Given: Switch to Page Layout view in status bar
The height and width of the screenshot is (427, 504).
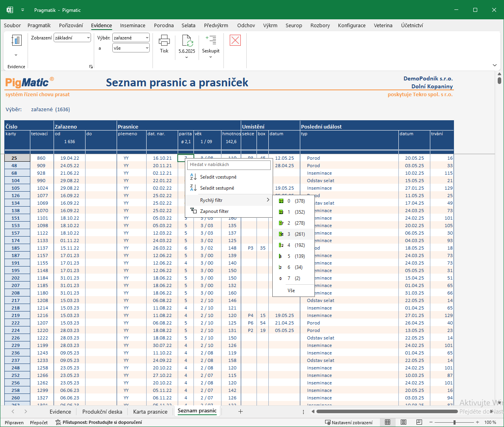Looking at the screenshot, I should pos(404,422).
